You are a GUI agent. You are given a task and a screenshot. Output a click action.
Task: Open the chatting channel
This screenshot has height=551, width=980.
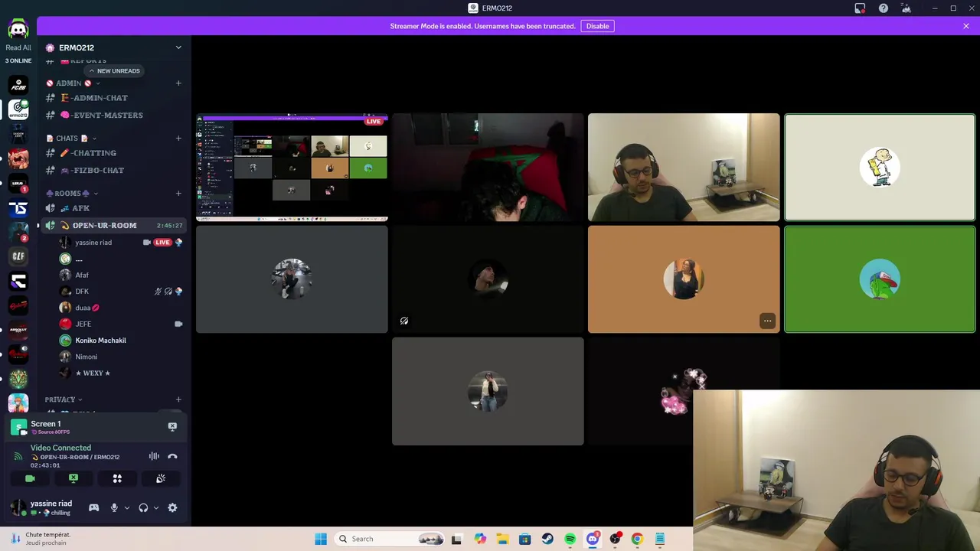pyautogui.click(x=113, y=153)
